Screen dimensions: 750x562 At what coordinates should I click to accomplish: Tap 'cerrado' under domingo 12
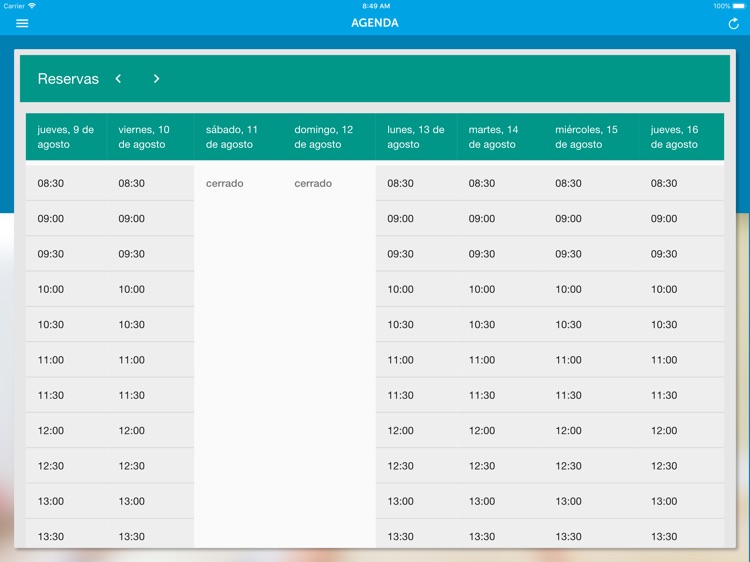[x=313, y=183]
